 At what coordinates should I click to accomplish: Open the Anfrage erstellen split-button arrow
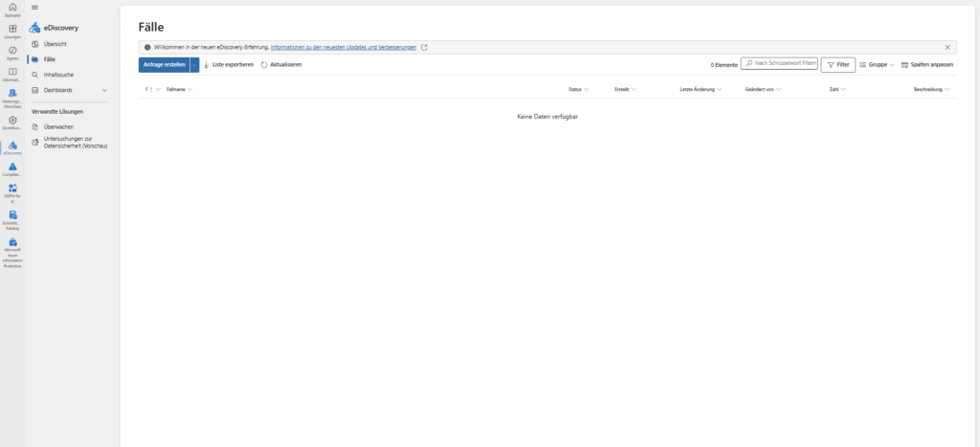click(195, 64)
